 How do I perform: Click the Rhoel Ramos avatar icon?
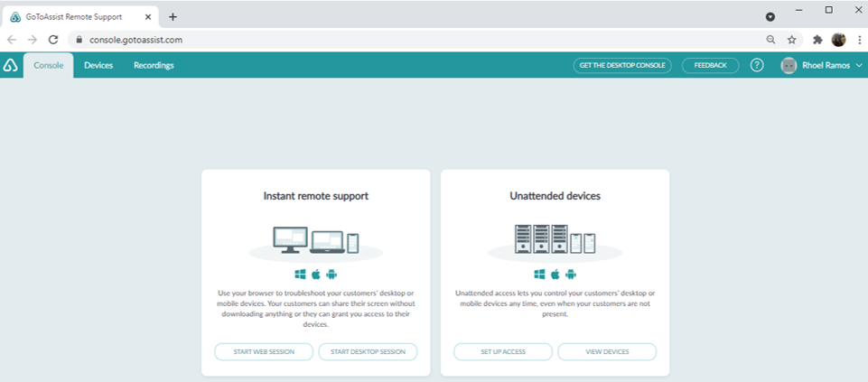click(789, 65)
